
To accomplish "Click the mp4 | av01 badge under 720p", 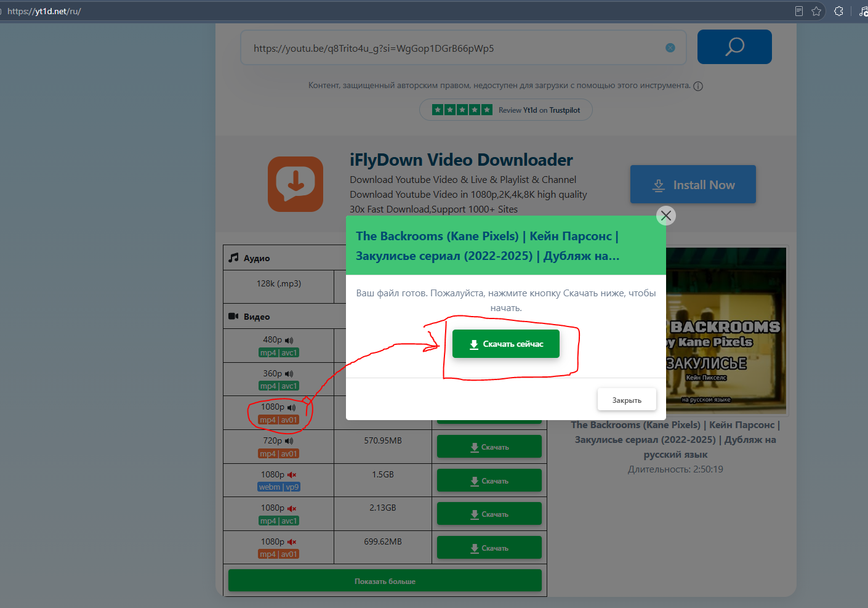I will pyautogui.click(x=279, y=454).
